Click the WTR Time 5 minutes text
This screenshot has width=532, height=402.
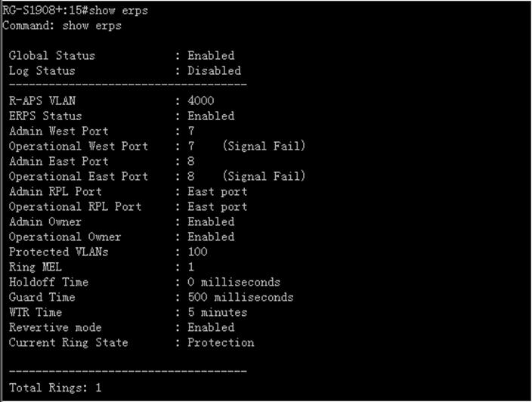click(218, 312)
